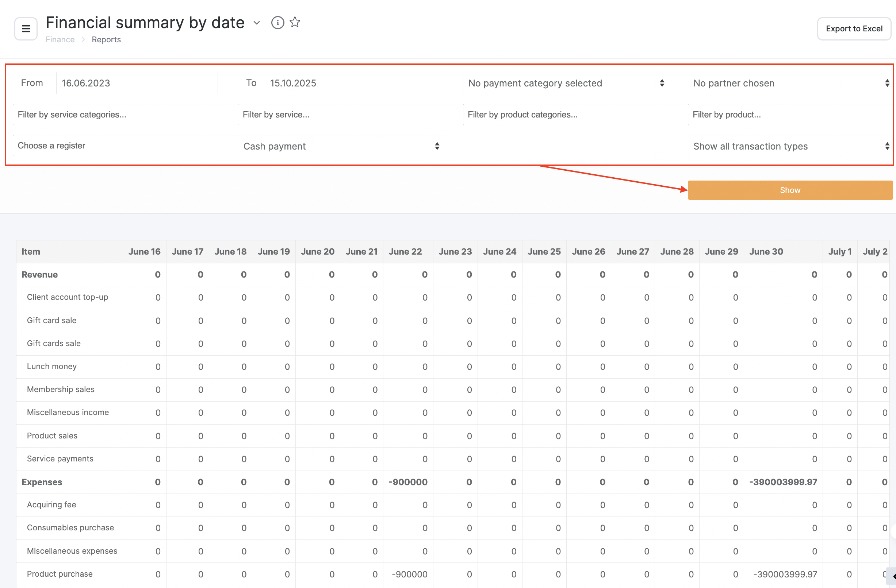Click the Choose a register field
The image size is (896, 588).
(125, 146)
